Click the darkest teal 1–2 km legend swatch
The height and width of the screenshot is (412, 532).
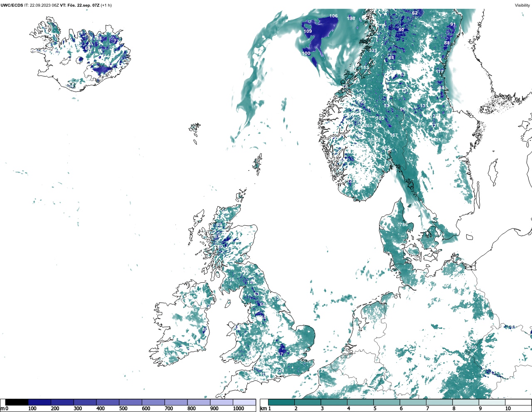point(281,402)
